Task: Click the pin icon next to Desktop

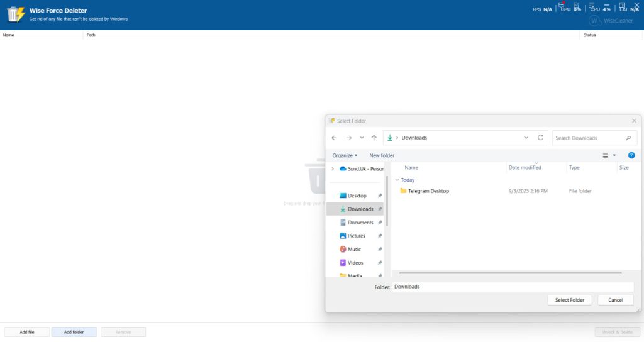Action: point(380,196)
